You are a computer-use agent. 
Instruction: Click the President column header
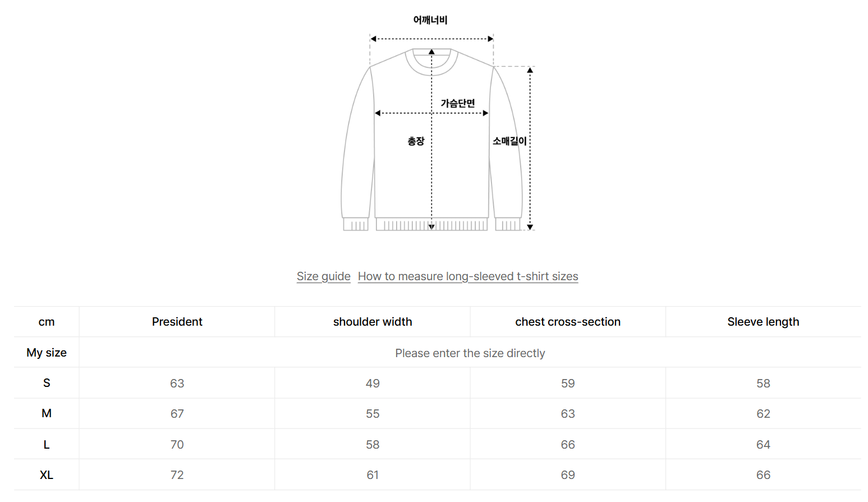tap(177, 322)
